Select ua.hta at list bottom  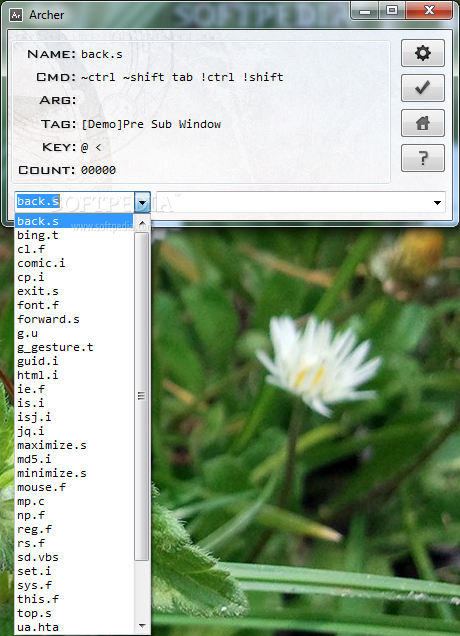[x=74, y=627]
